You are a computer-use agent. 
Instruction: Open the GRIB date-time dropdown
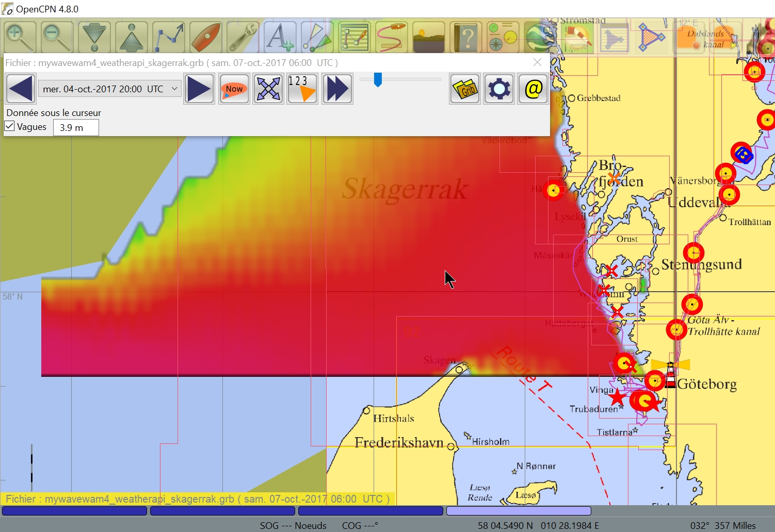(x=110, y=89)
